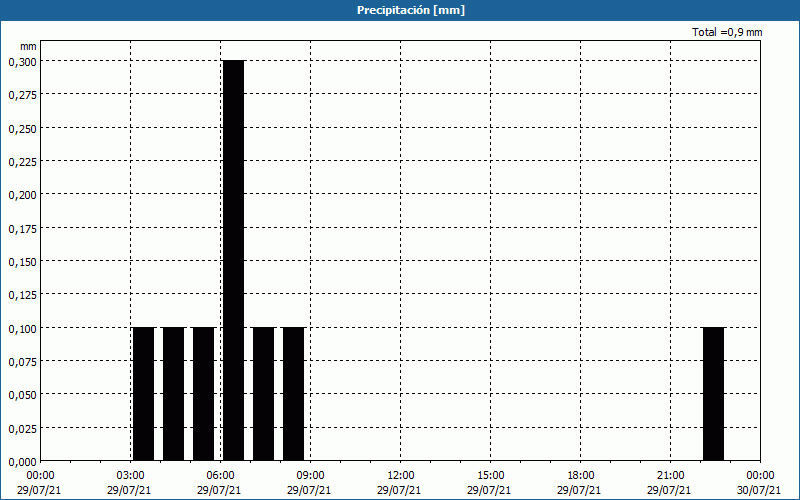Image resolution: width=800 pixels, height=500 pixels.
Task: Click the 'mm' unit label on the y-axis
Action: tap(28, 46)
